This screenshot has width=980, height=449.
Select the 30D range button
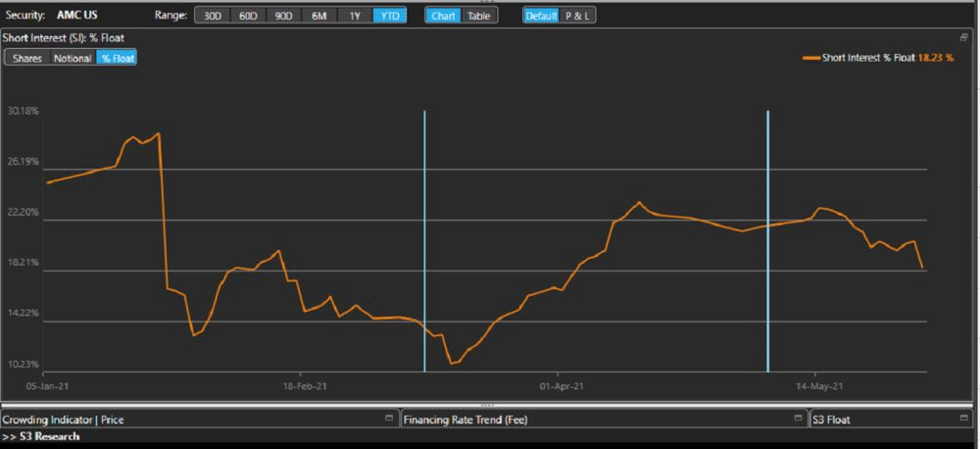(x=213, y=16)
